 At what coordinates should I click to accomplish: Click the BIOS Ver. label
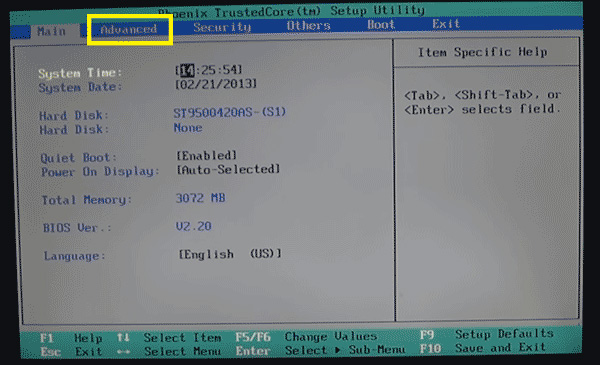pyautogui.click(x=77, y=228)
